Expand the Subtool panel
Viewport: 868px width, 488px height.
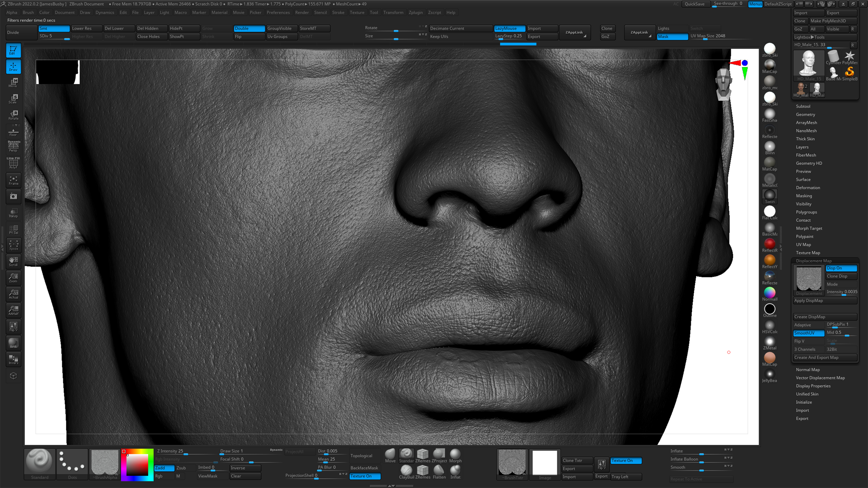[803, 106]
